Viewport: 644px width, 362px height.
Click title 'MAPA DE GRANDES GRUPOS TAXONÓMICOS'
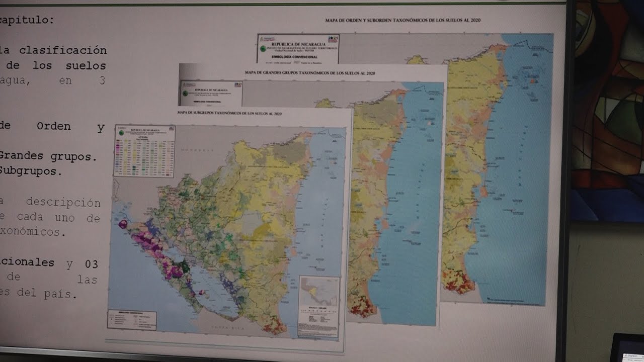[x=310, y=72]
